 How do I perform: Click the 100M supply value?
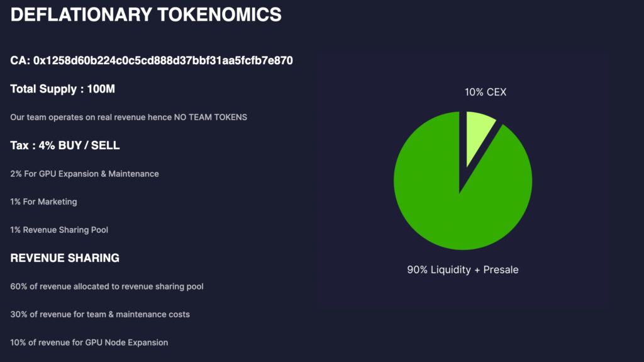[101, 89]
